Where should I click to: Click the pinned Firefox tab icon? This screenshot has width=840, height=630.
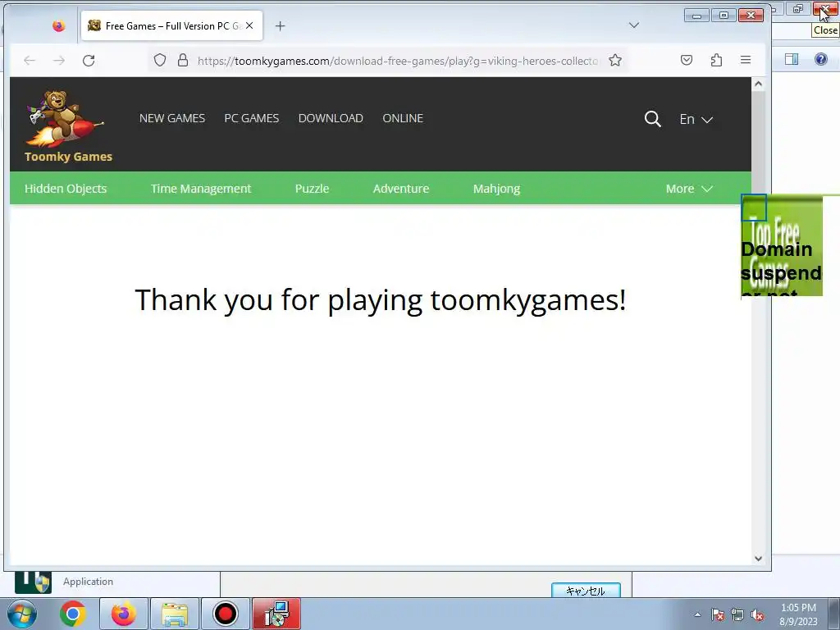59,25
